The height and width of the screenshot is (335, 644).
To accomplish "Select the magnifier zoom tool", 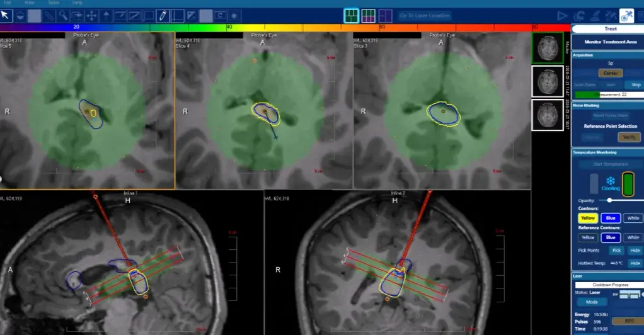I will click(63, 16).
